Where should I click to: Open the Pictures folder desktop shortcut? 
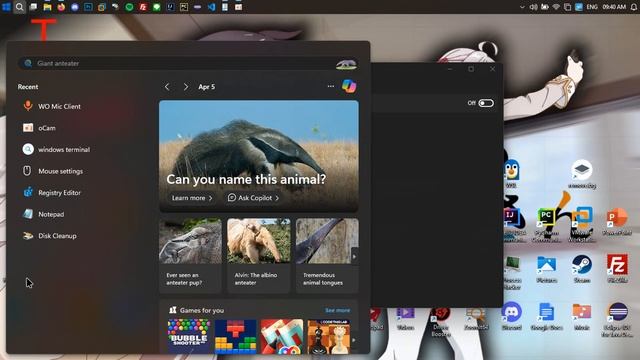pos(546,269)
